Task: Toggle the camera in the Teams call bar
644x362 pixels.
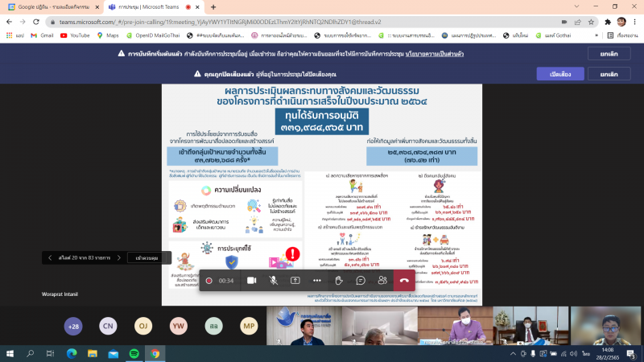Action: [251, 281]
